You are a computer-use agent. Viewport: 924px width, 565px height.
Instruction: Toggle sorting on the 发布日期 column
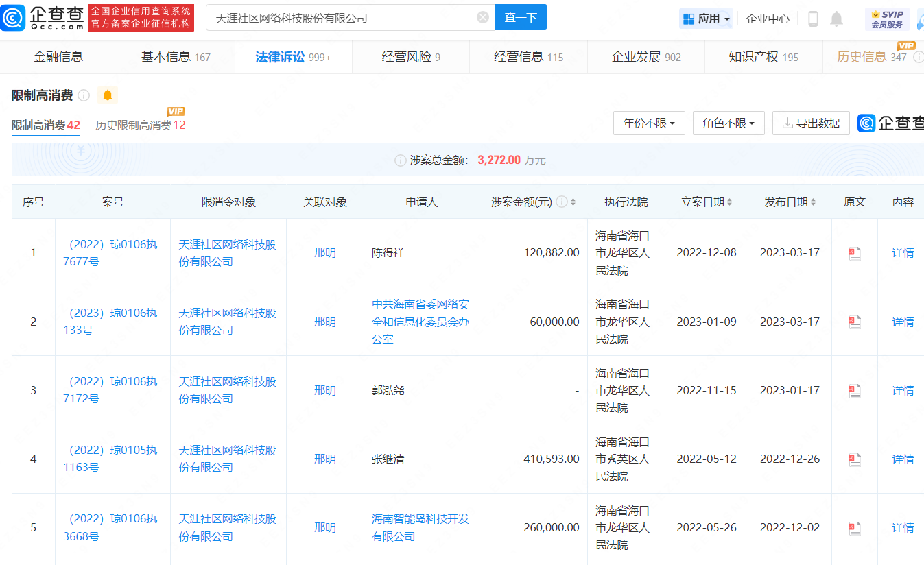click(812, 202)
